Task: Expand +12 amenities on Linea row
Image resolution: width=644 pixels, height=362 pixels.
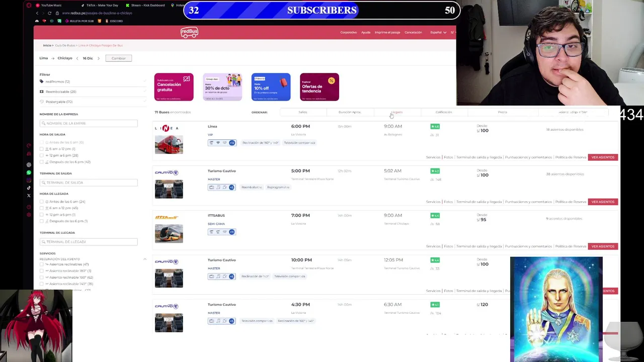Action: pyautogui.click(x=232, y=143)
